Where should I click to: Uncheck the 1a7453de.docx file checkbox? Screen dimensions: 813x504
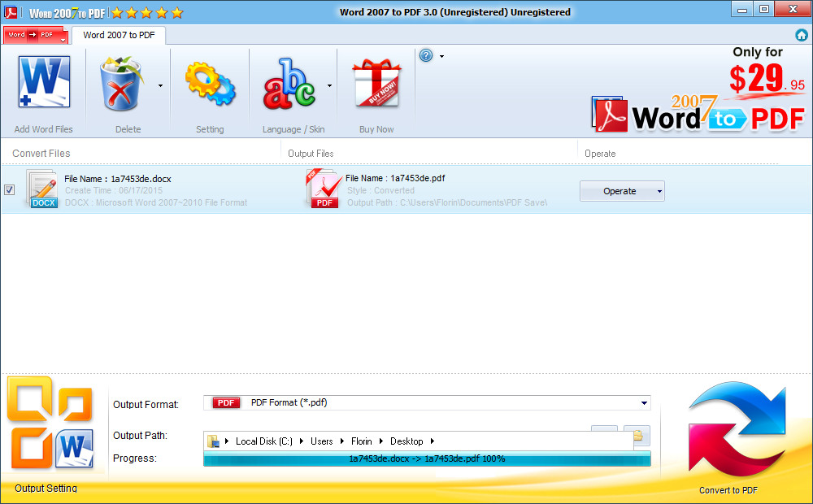pos(10,189)
